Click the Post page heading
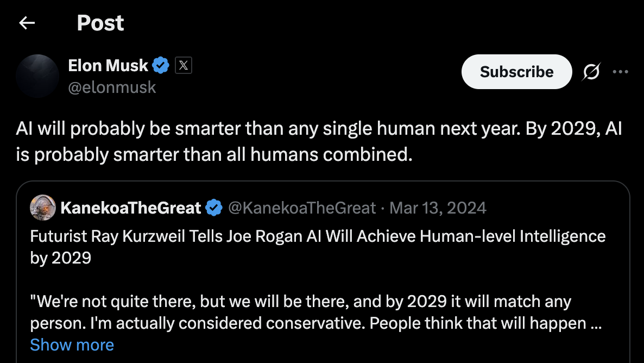The width and height of the screenshot is (644, 363). point(100,23)
